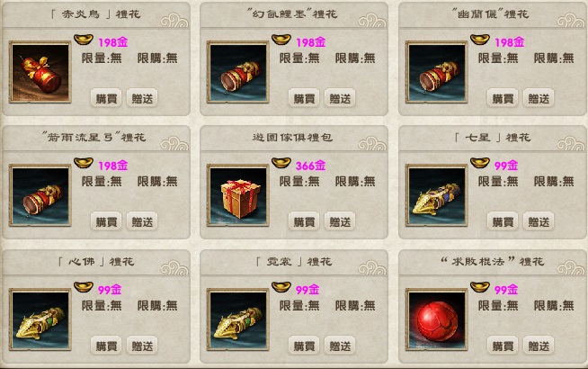Click 購買 under 心佛 fireworks
This screenshot has height=369, width=588.
(106, 346)
